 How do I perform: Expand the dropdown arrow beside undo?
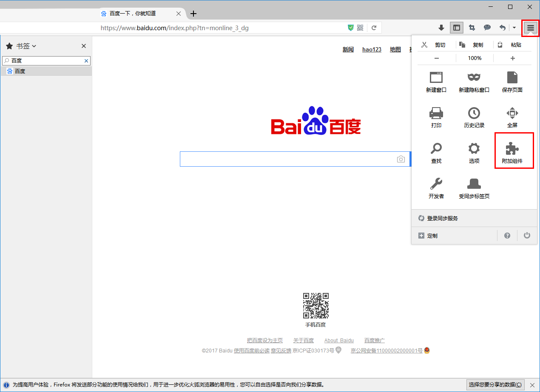point(514,28)
